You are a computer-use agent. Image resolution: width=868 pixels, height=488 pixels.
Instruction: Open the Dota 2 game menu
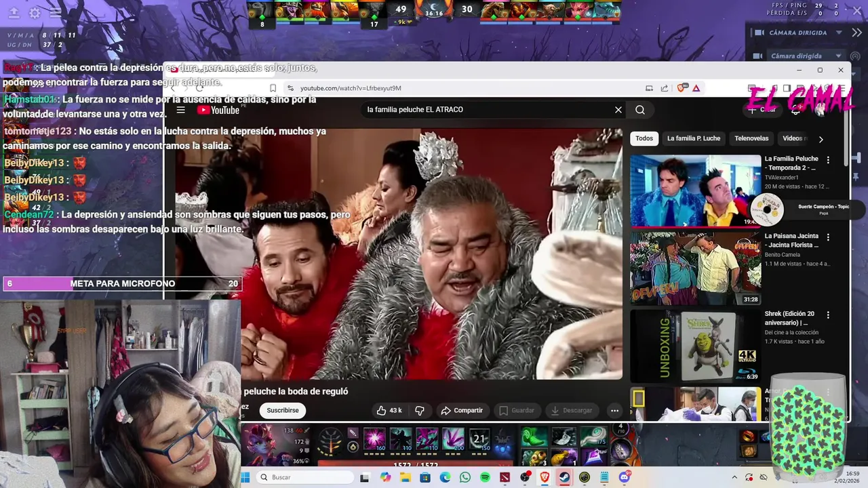coord(56,13)
